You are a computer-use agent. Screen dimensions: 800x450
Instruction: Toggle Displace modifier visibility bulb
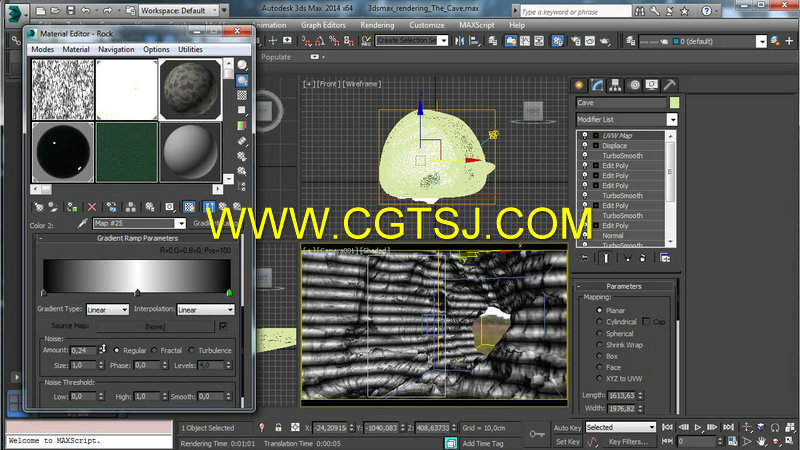(585, 145)
